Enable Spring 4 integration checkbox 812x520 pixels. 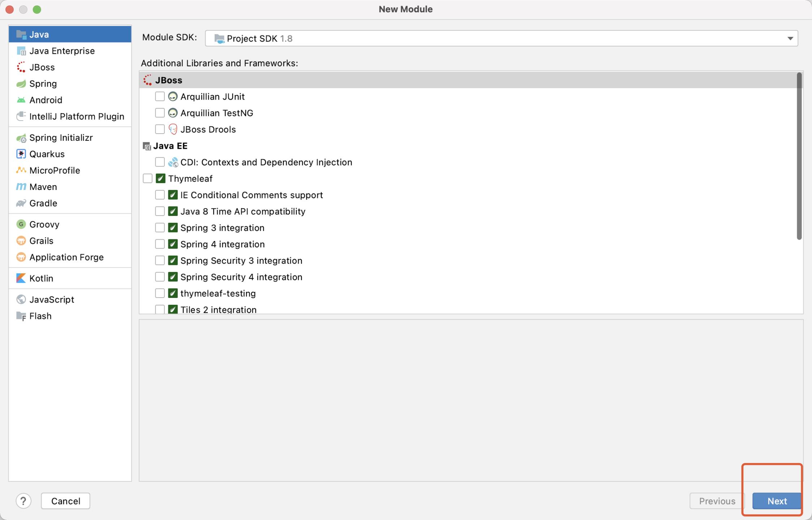coord(160,244)
